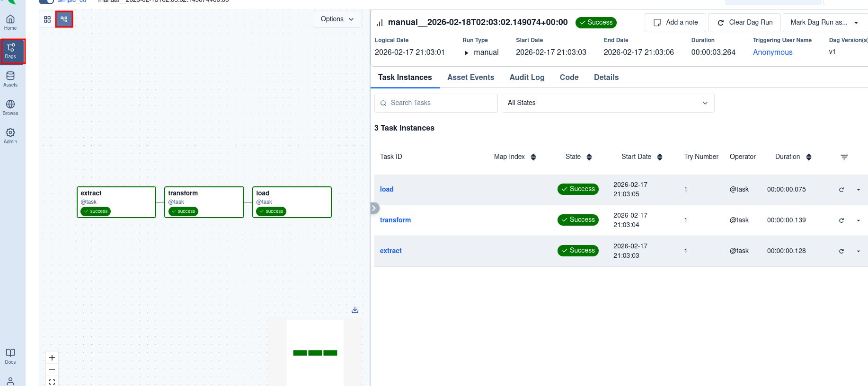Open the Assets section in sidebar
Viewport: 868px width, 386px height.
point(10,79)
